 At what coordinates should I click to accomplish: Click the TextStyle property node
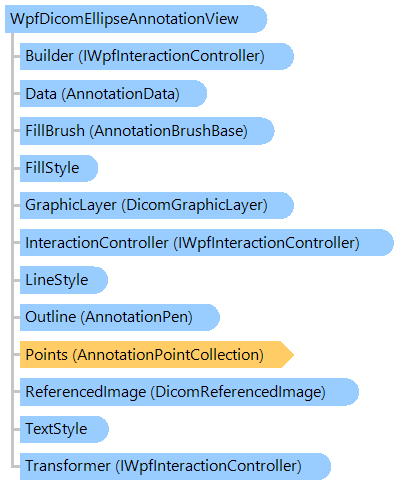coord(64,429)
